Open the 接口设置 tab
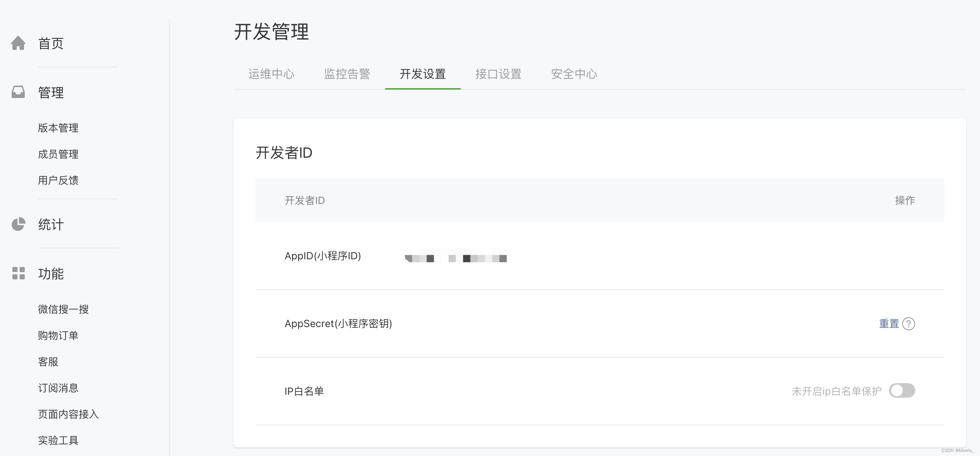Image resolution: width=980 pixels, height=456 pixels. [x=498, y=74]
